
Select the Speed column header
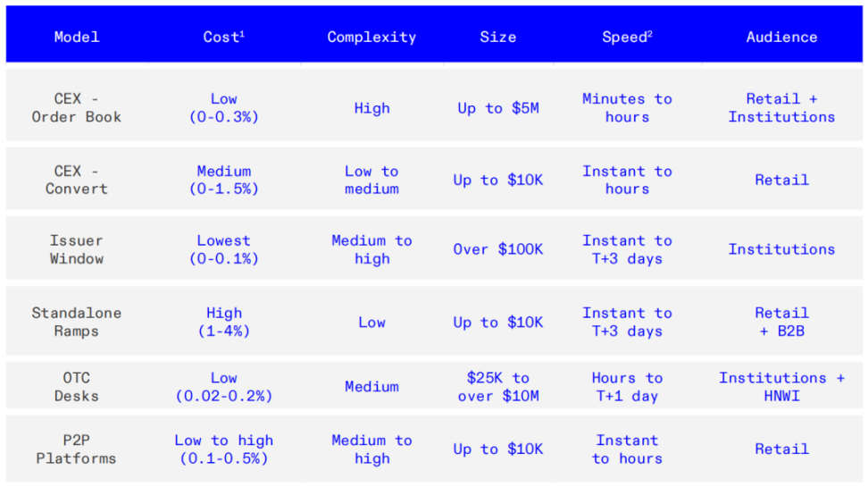(x=626, y=38)
